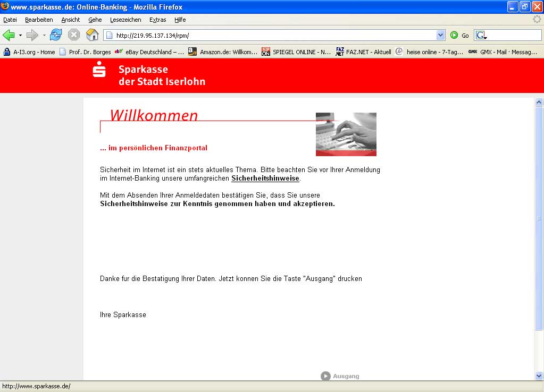Minimize the Firefox window
The width and height of the screenshot is (544, 392).
(513, 6)
